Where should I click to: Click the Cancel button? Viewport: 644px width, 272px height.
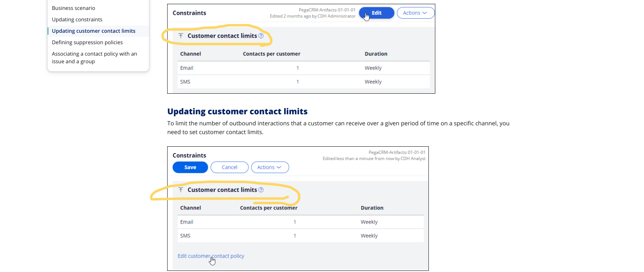click(230, 167)
